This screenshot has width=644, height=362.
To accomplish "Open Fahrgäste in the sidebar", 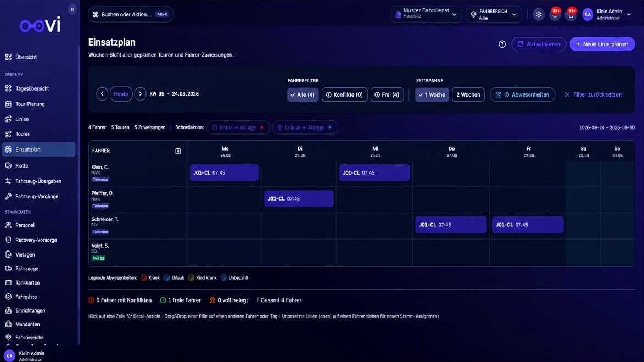I will point(38,297).
